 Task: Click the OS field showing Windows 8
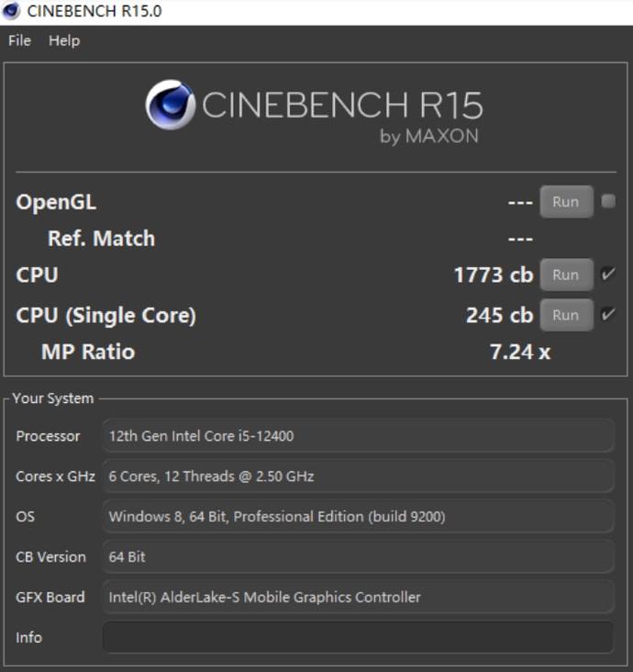[x=359, y=517]
